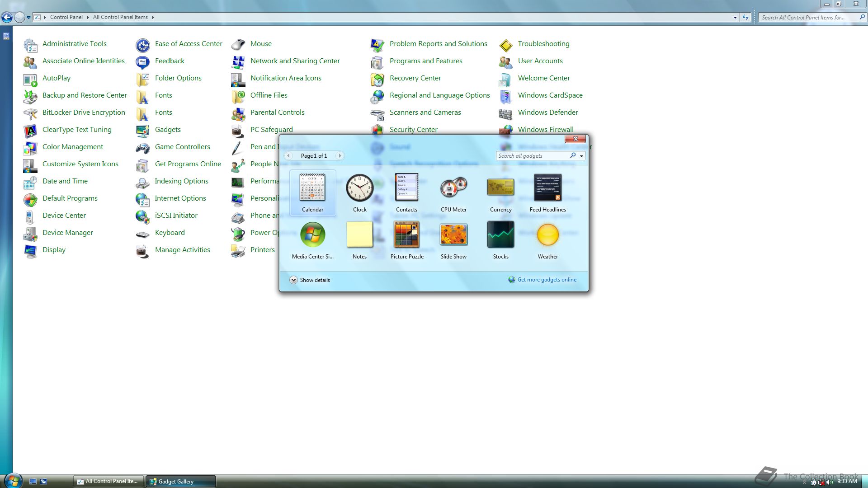
Task: Pick the Contacts gadget
Action: (x=406, y=193)
